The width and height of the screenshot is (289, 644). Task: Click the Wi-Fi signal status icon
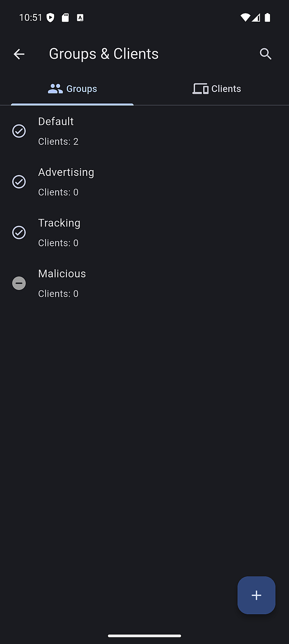245,18
